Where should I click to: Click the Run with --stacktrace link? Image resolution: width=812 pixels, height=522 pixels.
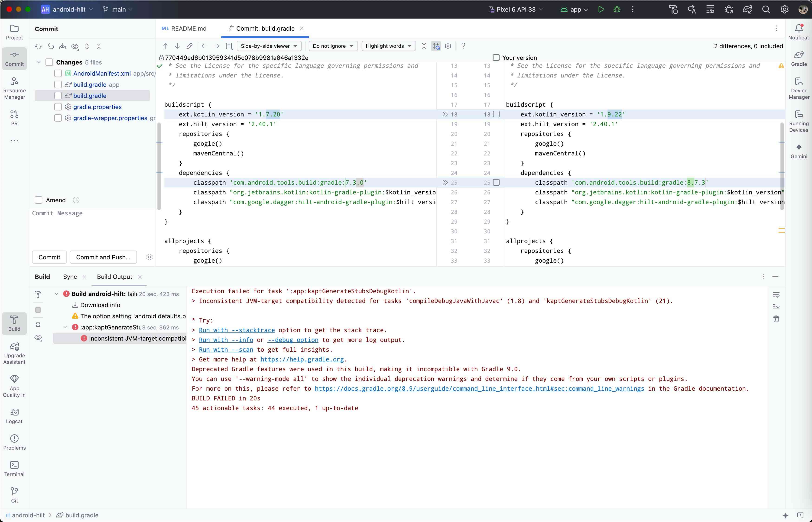[x=237, y=330]
